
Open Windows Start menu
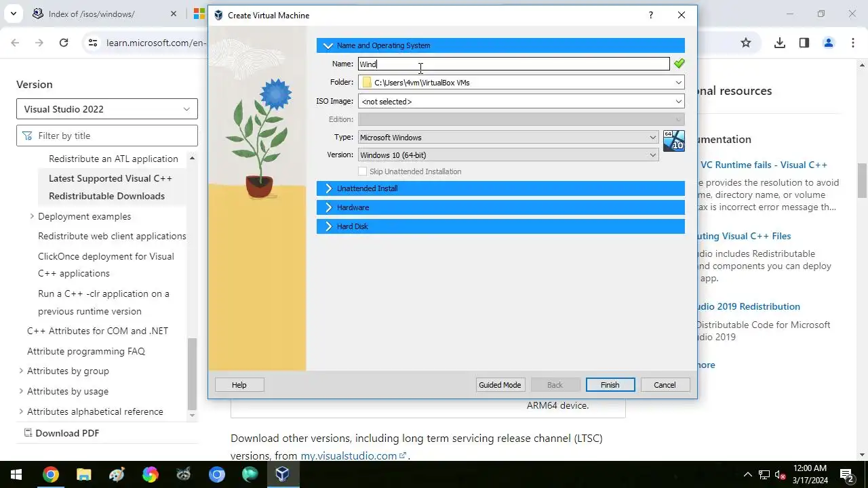tap(16, 474)
